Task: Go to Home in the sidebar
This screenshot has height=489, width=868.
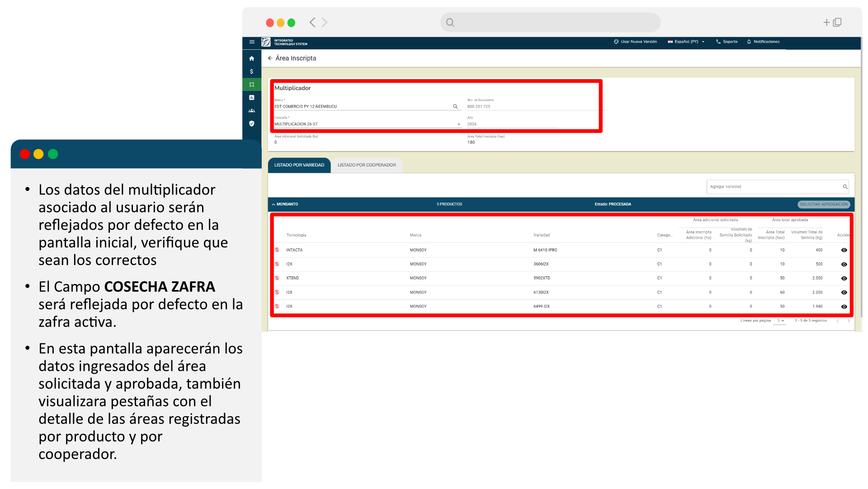Action: click(252, 58)
